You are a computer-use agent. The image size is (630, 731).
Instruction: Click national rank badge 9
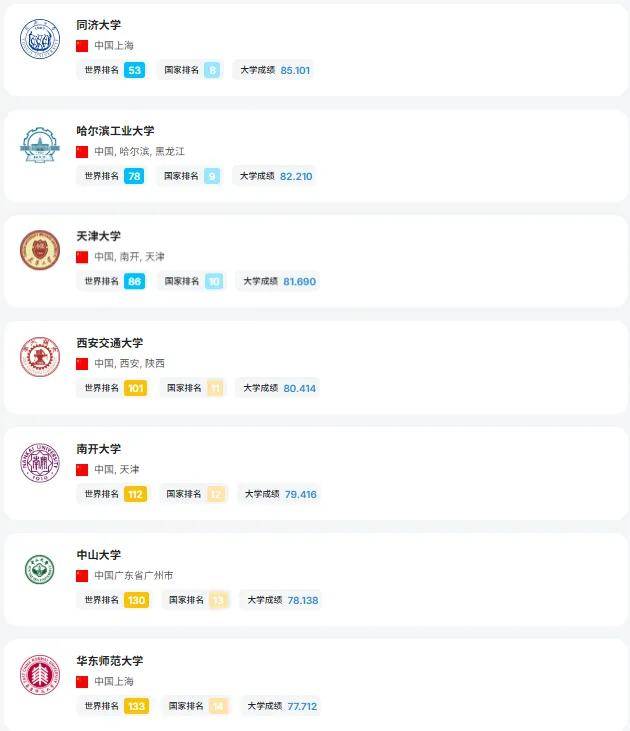coord(212,176)
